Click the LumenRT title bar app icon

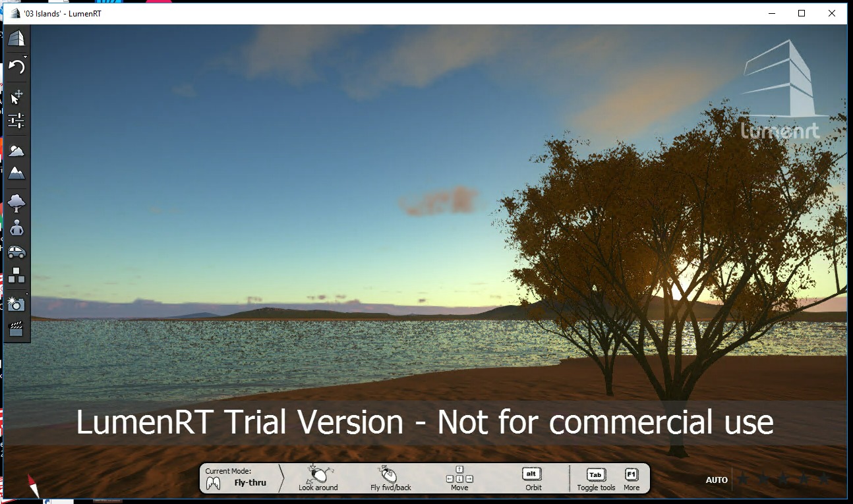pyautogui.click(x=16, y=13)
